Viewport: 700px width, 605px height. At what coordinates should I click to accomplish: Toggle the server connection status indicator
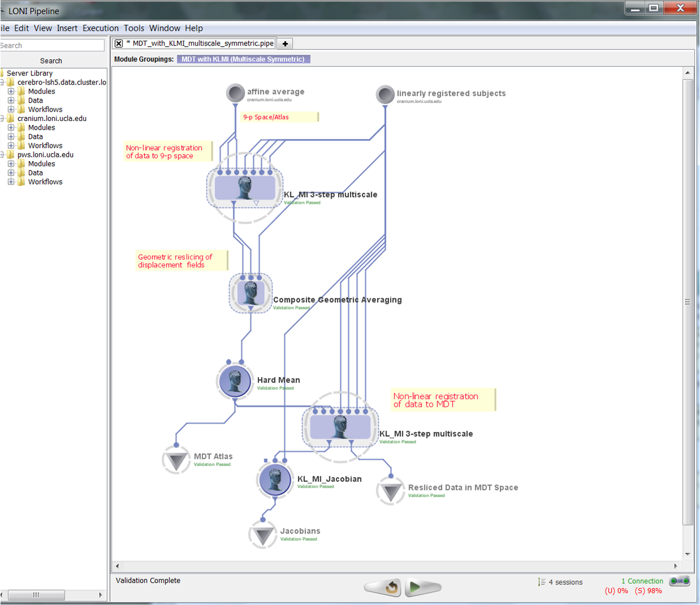(679, 581)
